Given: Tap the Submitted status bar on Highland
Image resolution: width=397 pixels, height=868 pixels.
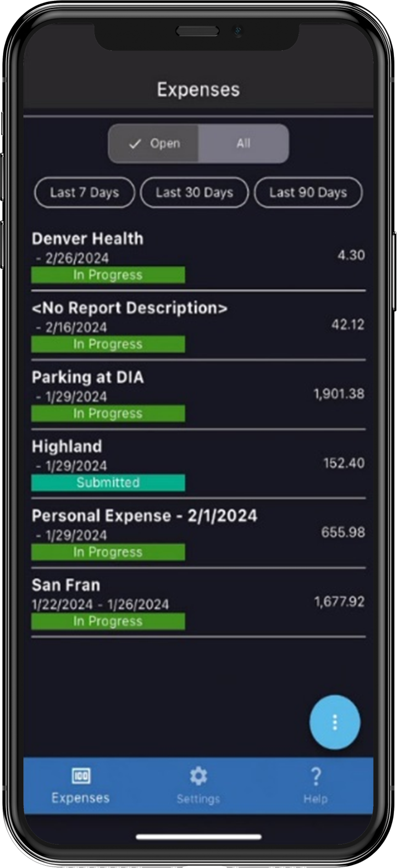Looking at the screenshot, I should tap(108, 483).
